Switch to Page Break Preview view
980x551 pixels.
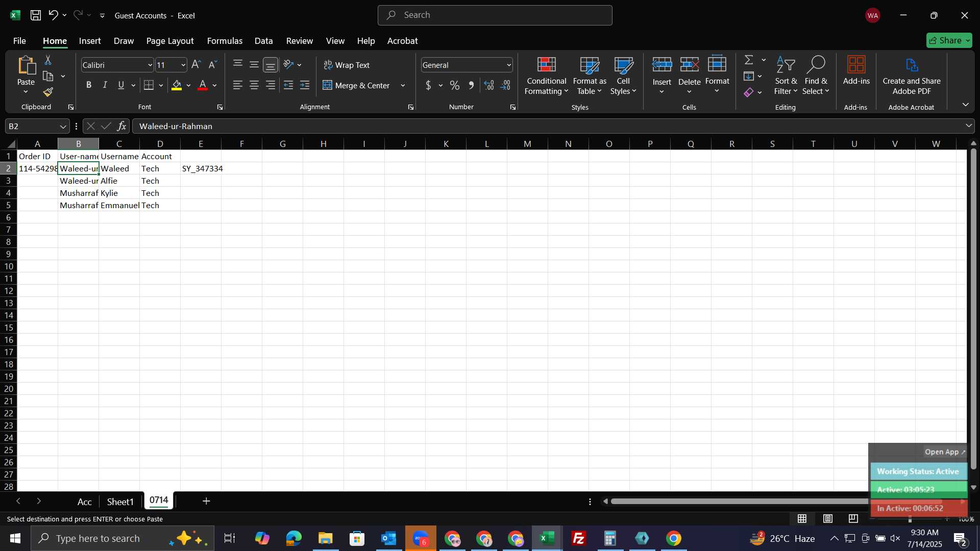tap(853, 519)
